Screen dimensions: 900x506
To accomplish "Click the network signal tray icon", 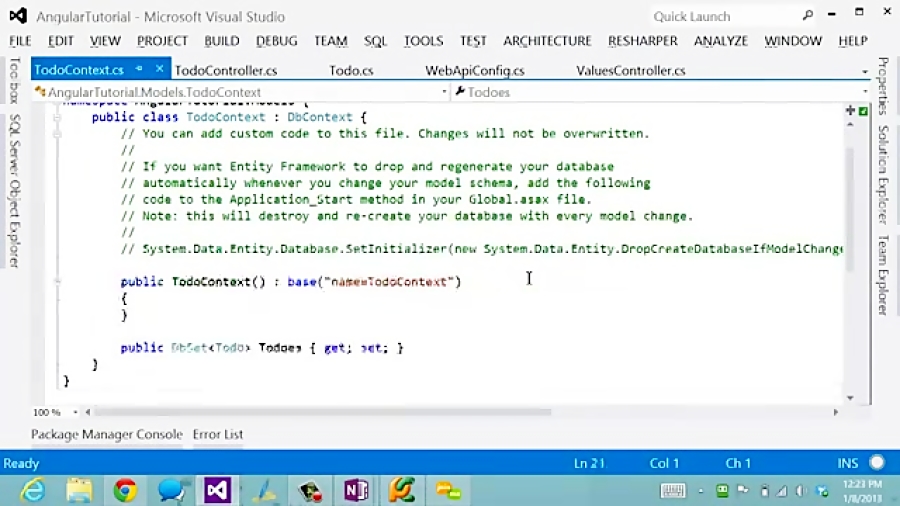I will (x=782, y=491).
